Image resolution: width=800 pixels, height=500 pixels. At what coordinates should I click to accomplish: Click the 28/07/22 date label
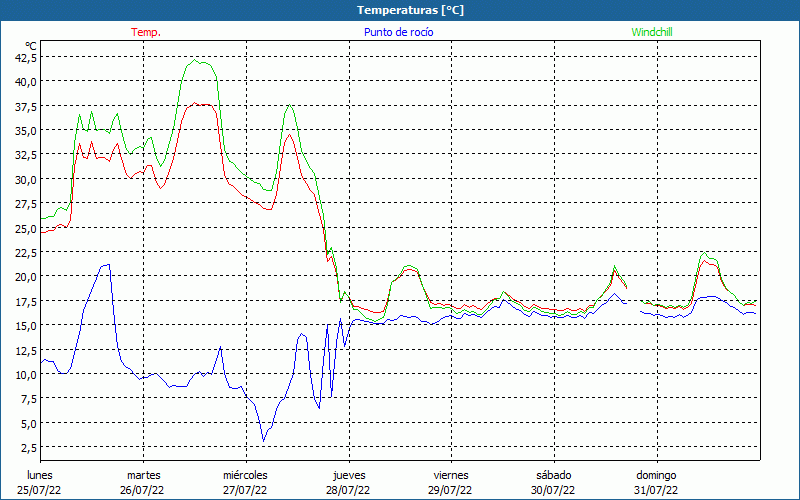(348, 490)
